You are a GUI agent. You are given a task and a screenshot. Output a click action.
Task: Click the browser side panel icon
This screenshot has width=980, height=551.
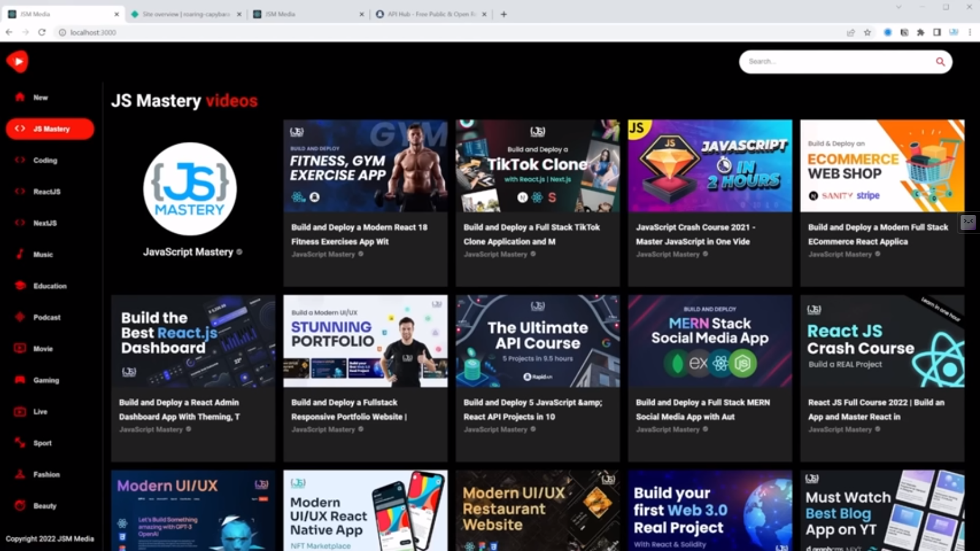(x=937, y=32)
